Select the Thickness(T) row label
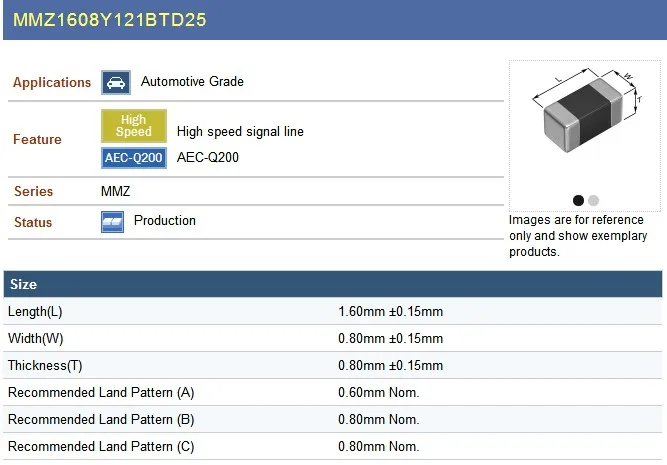The height and width of the screenshot is (465, 667). [45, 366]
